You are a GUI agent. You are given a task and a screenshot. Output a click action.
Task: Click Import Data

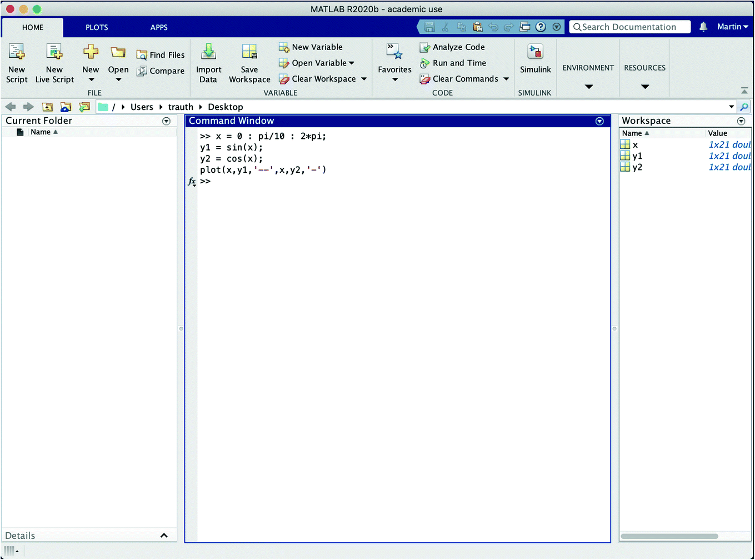click(x=208, y=63)
